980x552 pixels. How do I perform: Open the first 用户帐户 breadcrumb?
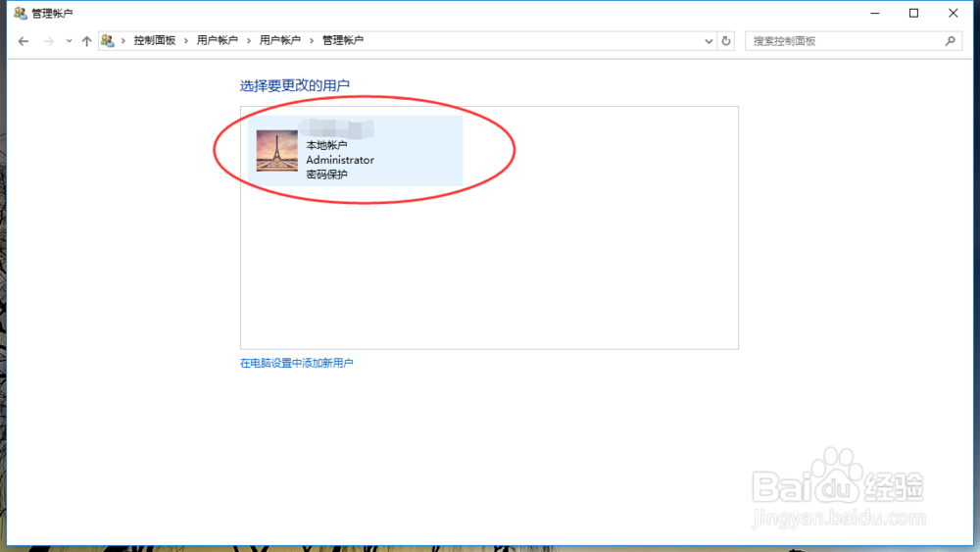(217, 40)
